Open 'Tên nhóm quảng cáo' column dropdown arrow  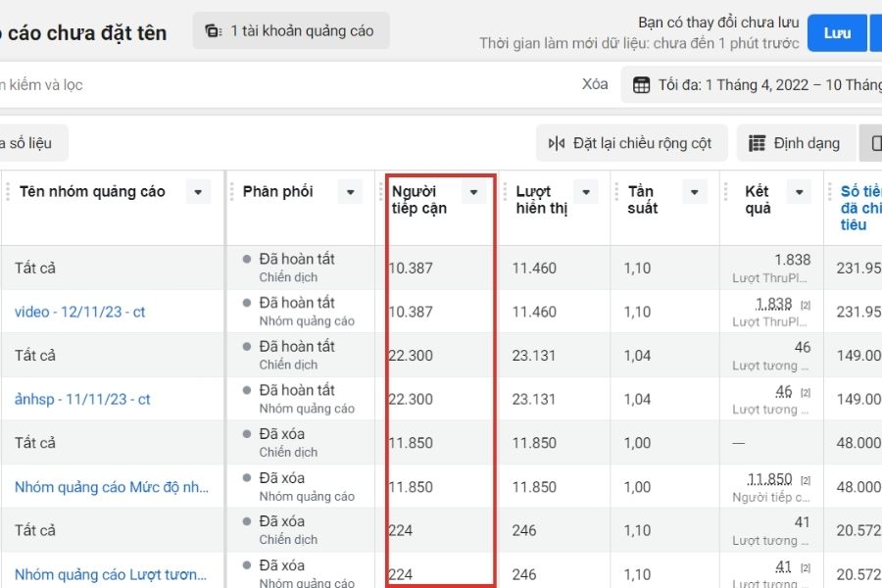pyautogui.click(x=198, y=192)
